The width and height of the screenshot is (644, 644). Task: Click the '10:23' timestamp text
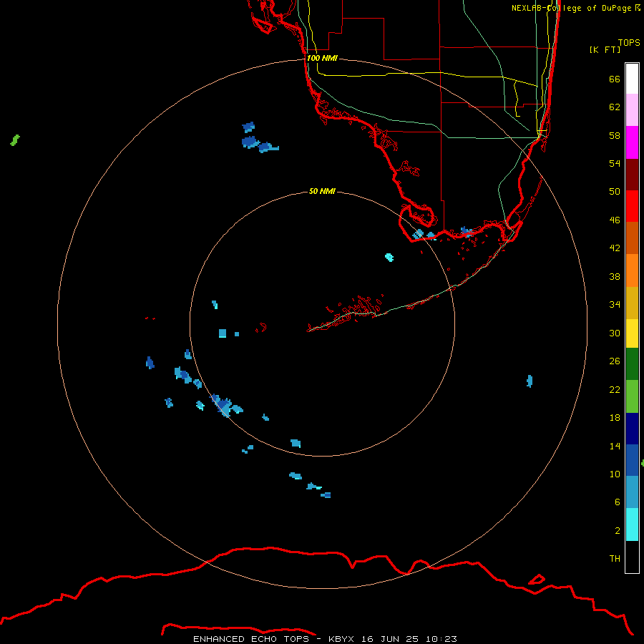[x=441, y=639]
